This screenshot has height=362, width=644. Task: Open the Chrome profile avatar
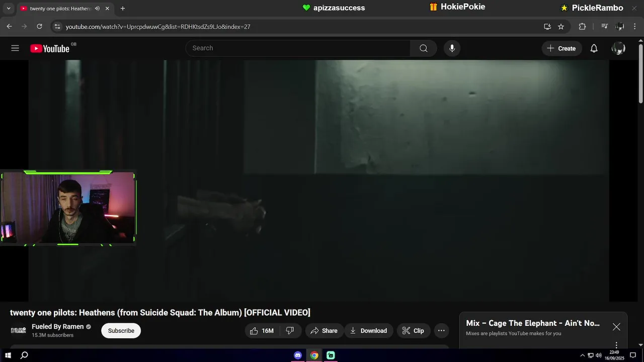pyautogui.click(x=620, y=27)
